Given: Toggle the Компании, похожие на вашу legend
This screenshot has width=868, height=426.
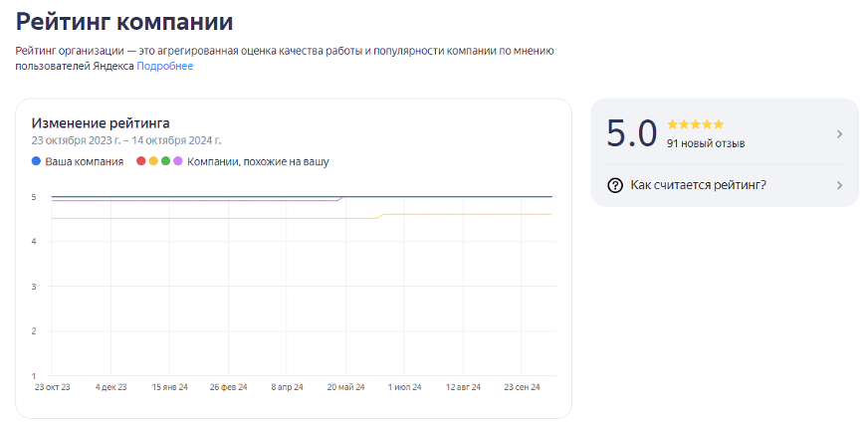Looking at the screenshot, I should [258, 161].
